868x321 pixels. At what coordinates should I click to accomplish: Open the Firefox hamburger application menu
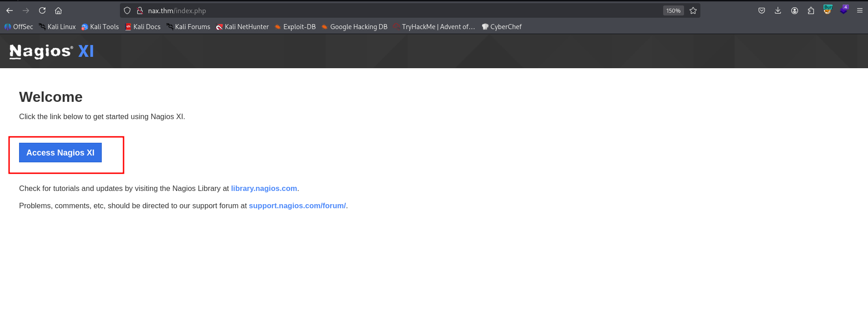coord(859,10)
